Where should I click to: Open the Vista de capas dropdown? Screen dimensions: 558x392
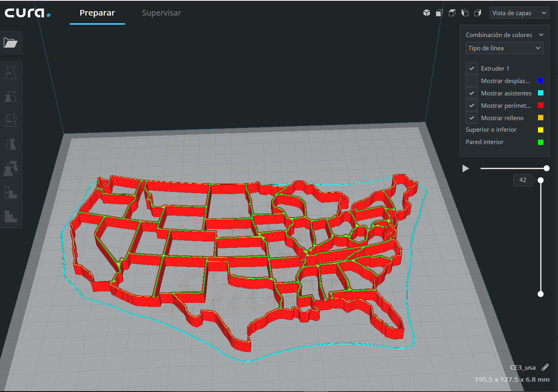(519, 13)
